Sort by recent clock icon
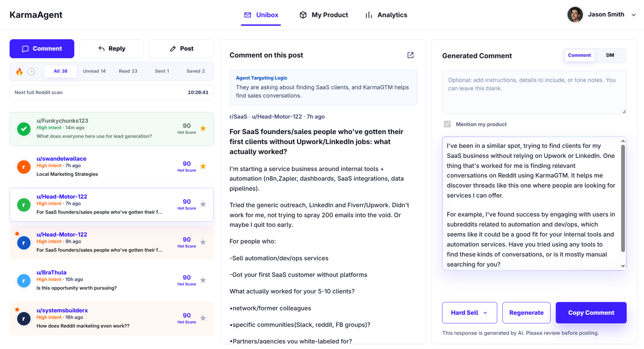Image resolution: width=644 pixels, height=349 pixels. [x=31, y=71]
